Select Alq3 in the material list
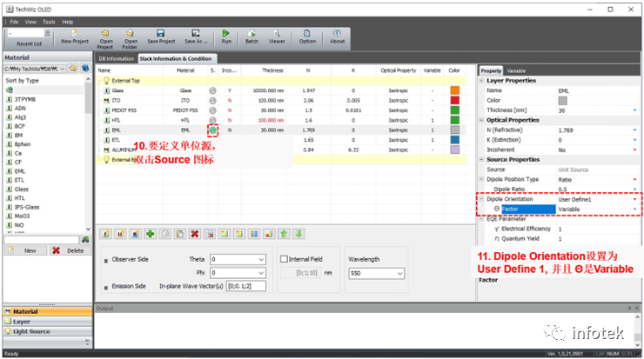Image resolution: width=644 pixels, height=359 pixels. click(x=20, y=117)
